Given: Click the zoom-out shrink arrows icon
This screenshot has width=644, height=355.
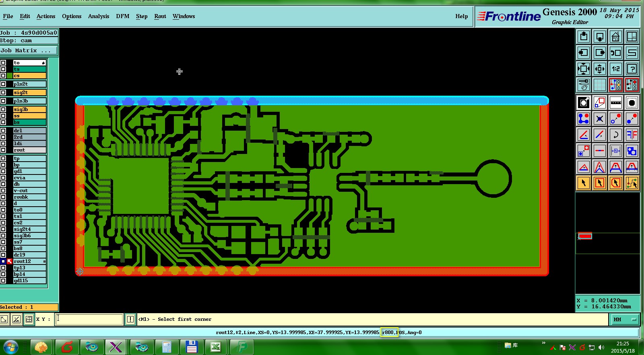Looking at the screenshot, I should pyautogui.click(x=600, y=69).
